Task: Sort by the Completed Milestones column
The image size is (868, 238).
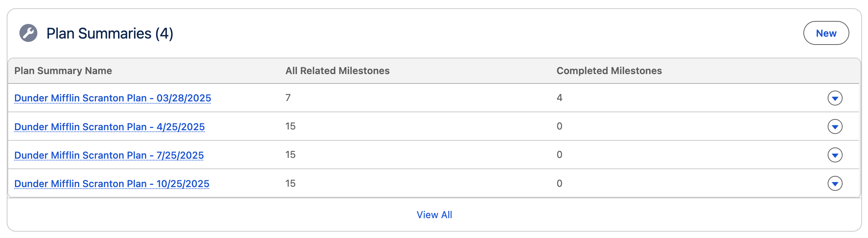Action: [609, 70]
